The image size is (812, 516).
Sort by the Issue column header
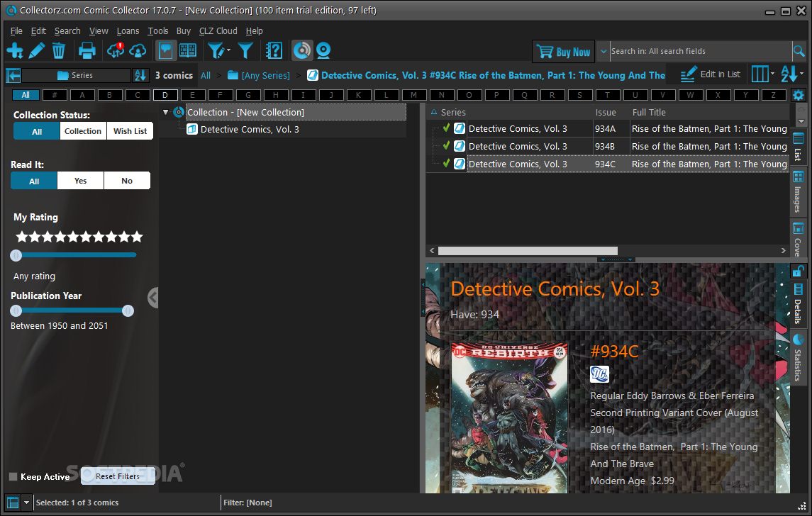pos(606,112)
